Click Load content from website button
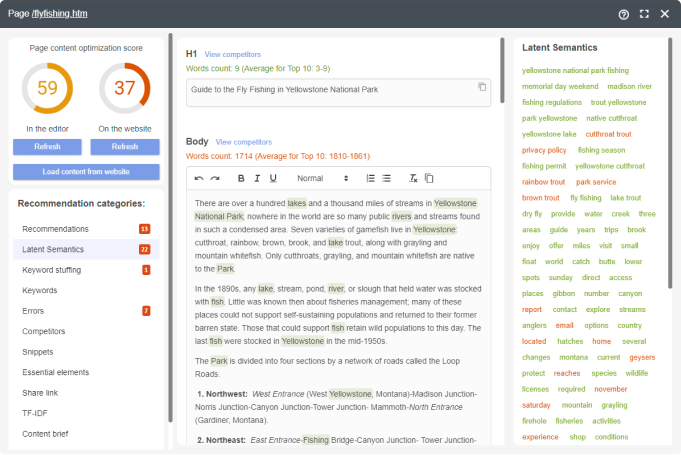This screenshot has width=681, height=455. (x=86, y=172)
